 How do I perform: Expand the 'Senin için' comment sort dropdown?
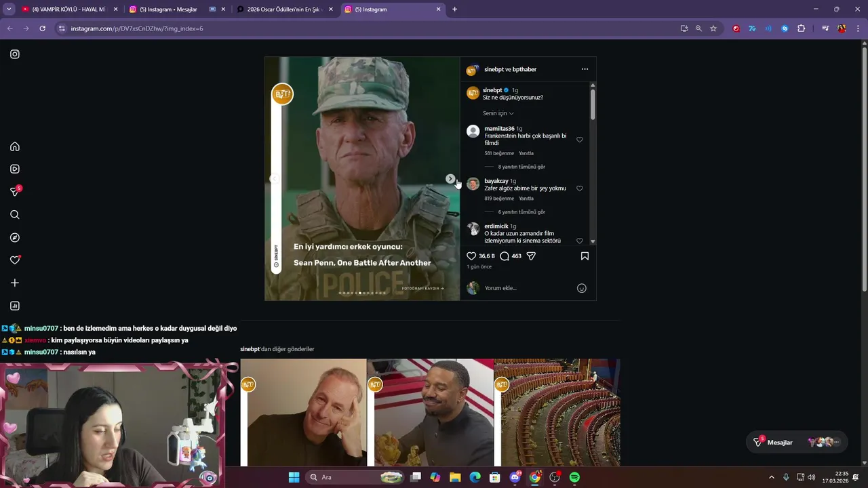498,113
